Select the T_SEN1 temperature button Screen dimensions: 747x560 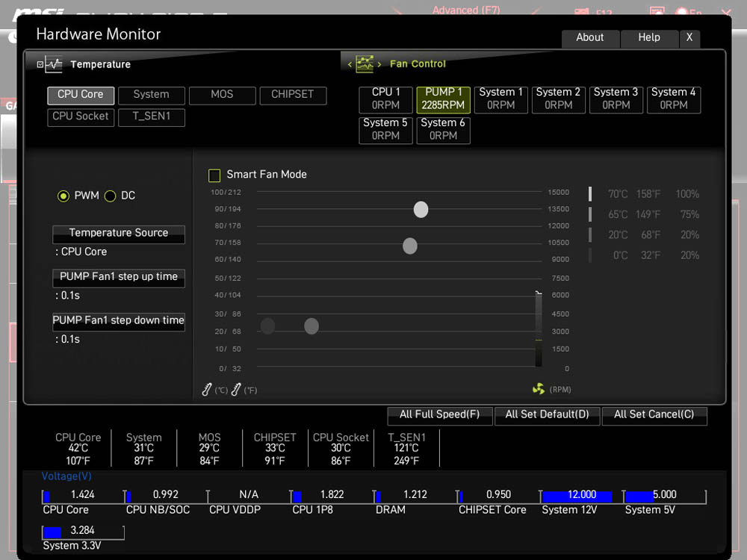[x=152, y=116]
